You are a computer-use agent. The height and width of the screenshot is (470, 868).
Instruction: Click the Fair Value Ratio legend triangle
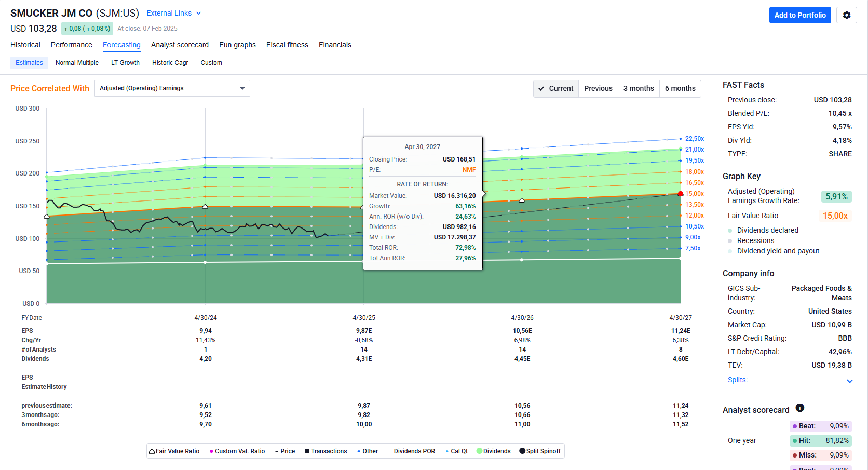coord(152,451)
